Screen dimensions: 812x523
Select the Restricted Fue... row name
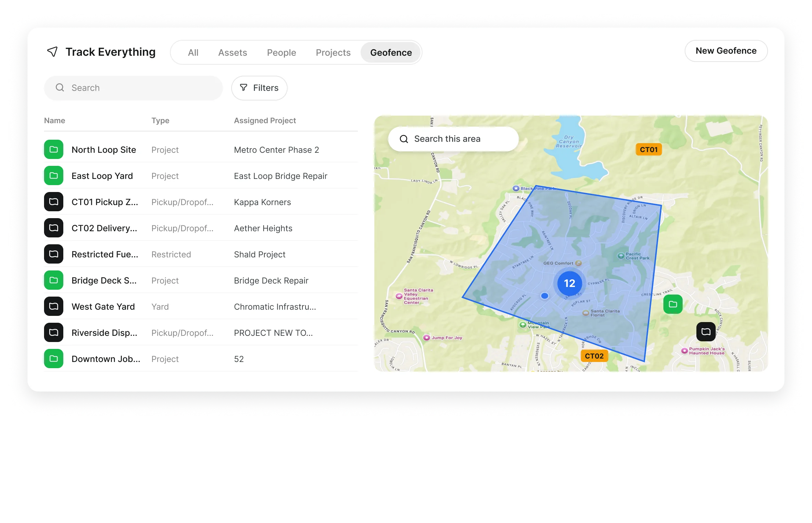click(x=105, y=254)
